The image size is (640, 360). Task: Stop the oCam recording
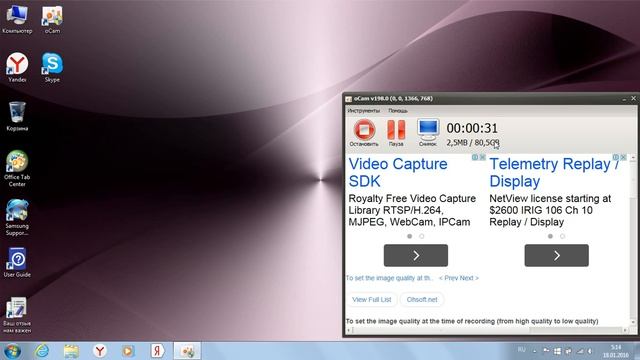click(364, 133)
